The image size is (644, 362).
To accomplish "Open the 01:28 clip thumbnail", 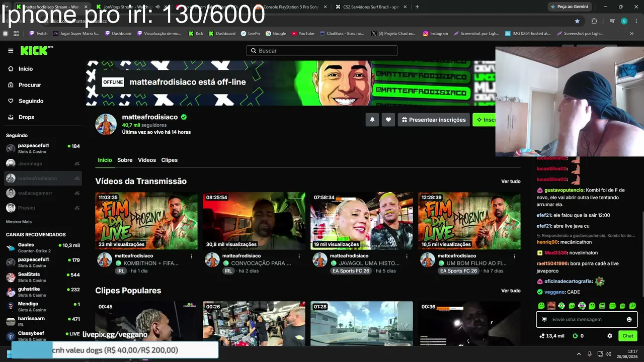I will (x=362, y=323).
